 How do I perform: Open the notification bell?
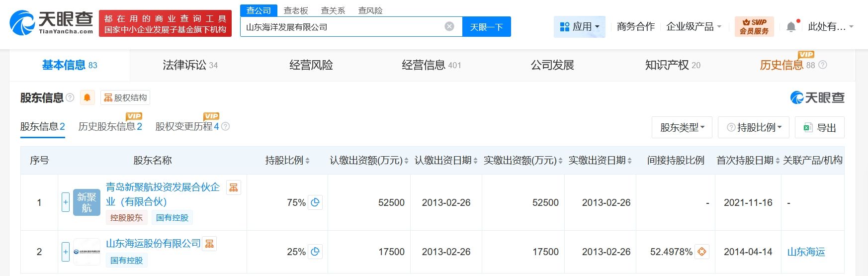point(791,27)
